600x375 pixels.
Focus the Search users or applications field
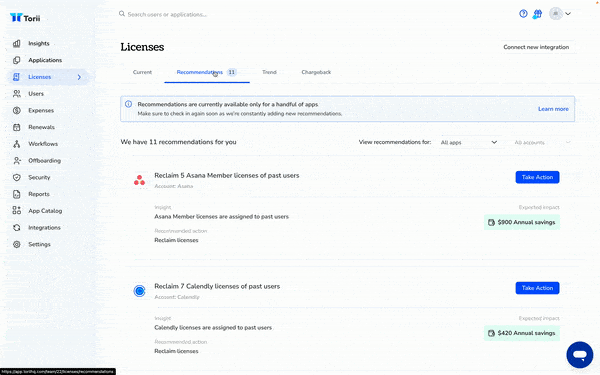[167, 14]
